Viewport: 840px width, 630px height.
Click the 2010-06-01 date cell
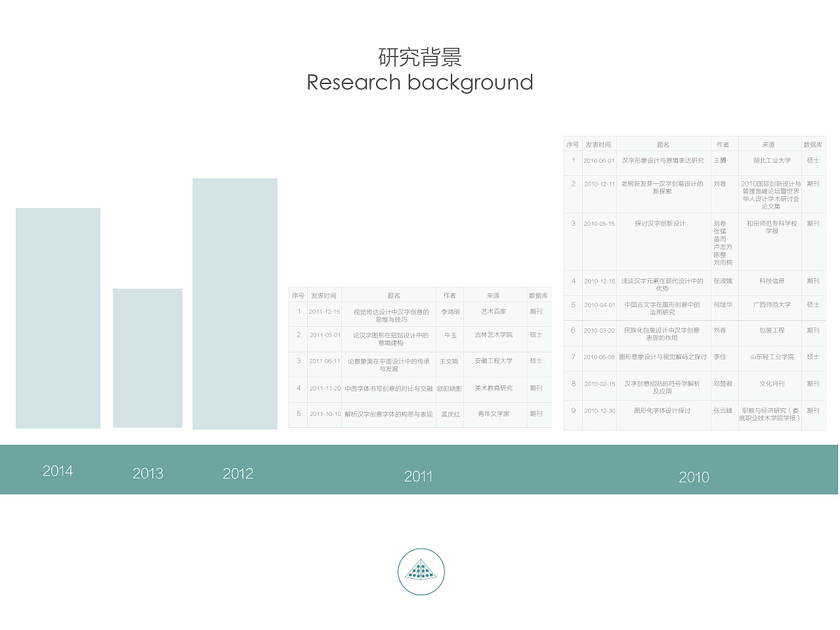[x=599, y=161]
